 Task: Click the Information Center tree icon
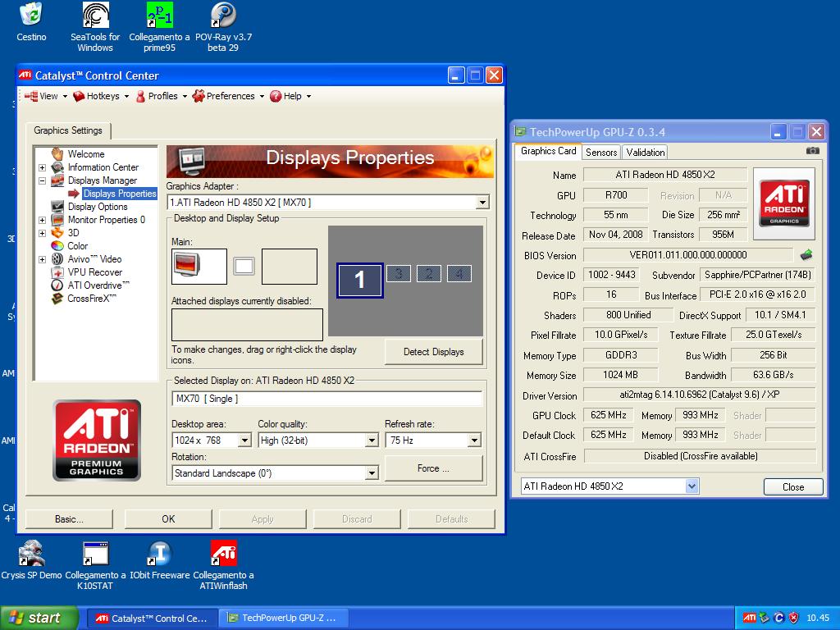coord(57,167)
